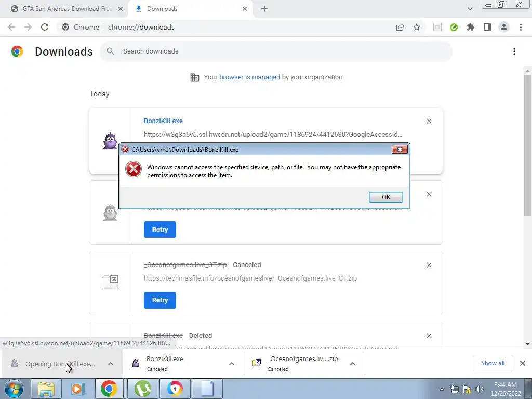
Task: Click the Chrome logo beside Downloads heading
Action: coord(17,51)
